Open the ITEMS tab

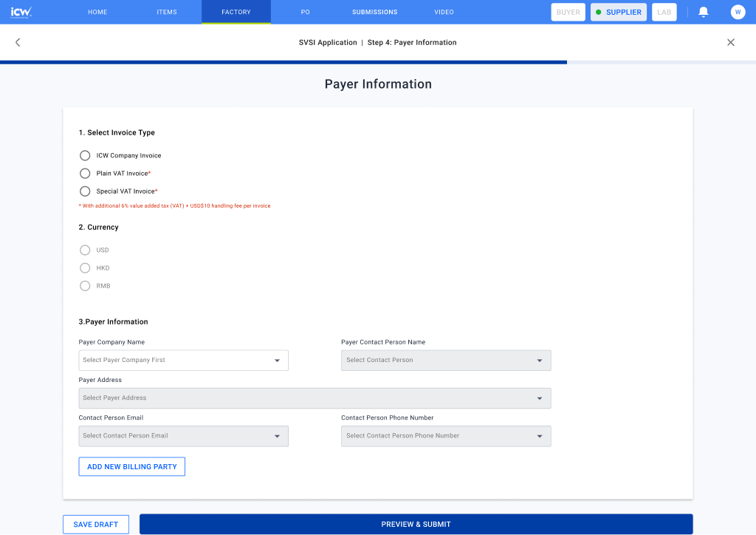tap(167, 12)
